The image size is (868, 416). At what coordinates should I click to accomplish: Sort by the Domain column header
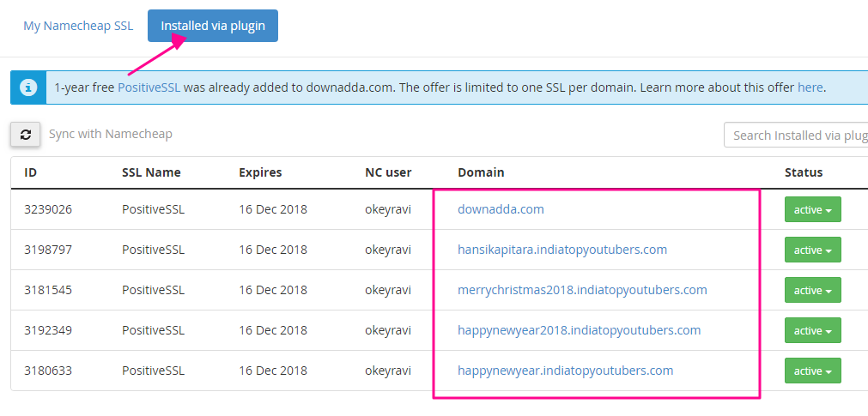(481, 172)
